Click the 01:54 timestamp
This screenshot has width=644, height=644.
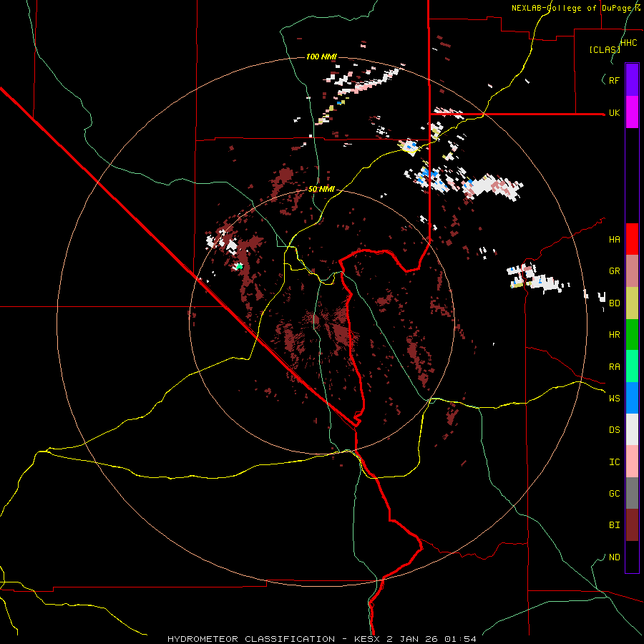pos(459,639)
